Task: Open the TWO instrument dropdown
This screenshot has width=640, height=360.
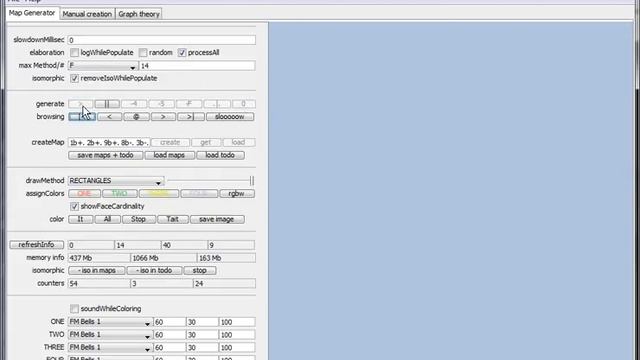Action: [110, 335]
